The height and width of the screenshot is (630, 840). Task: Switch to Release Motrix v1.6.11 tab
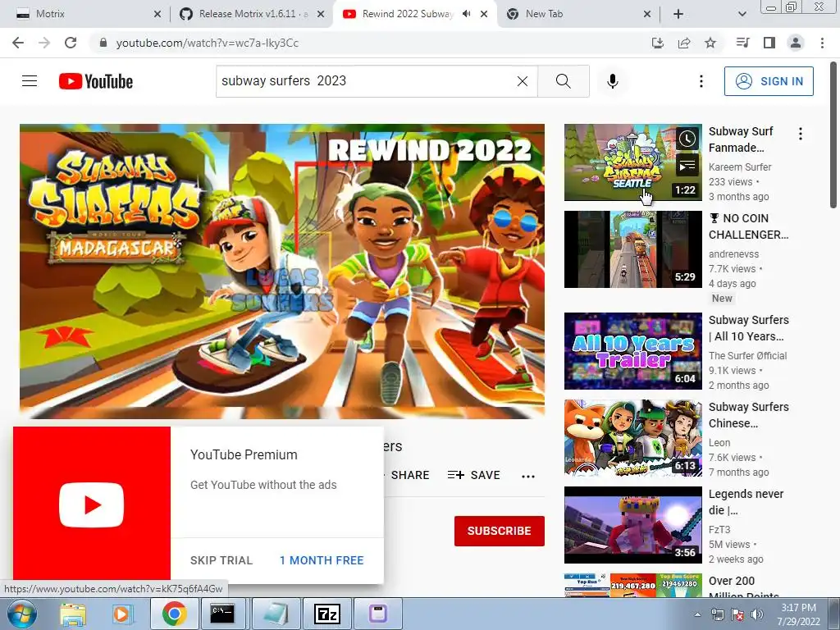click(x=252, y=14)
